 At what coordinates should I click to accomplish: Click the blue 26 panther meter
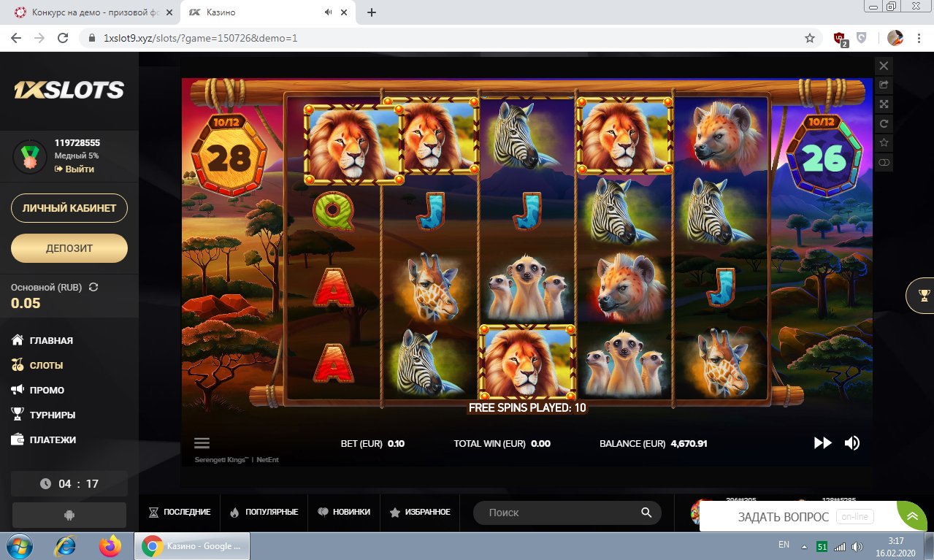824,155
